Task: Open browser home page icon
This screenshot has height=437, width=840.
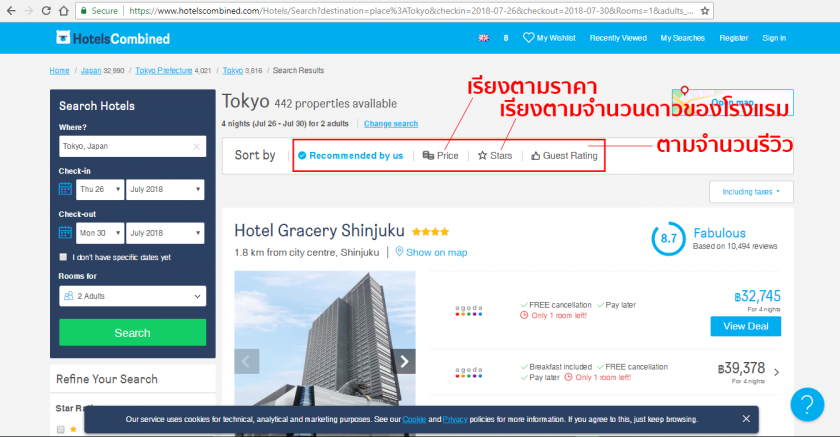Action: (63, 11)
